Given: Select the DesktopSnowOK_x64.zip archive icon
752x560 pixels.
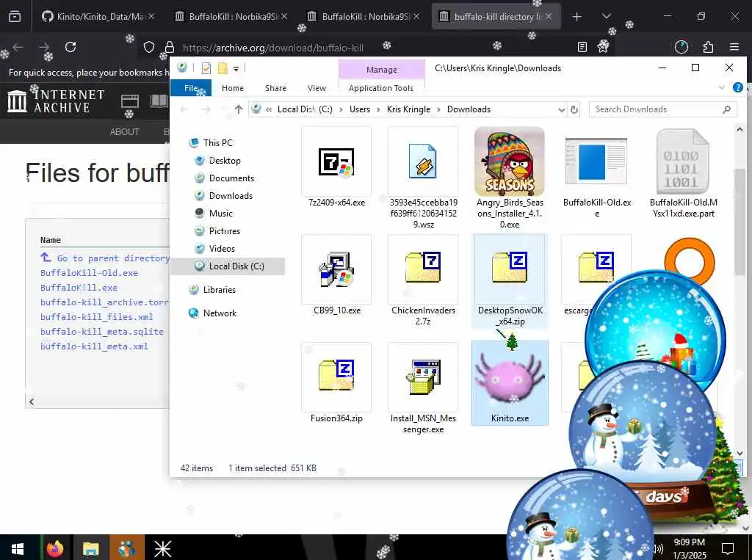Looking at the screenshot, I should tap(510, 267).
